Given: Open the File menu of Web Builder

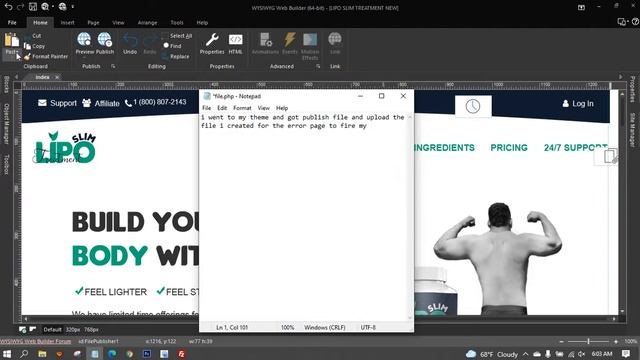Looking at the screenshot, I should (12, 22).
